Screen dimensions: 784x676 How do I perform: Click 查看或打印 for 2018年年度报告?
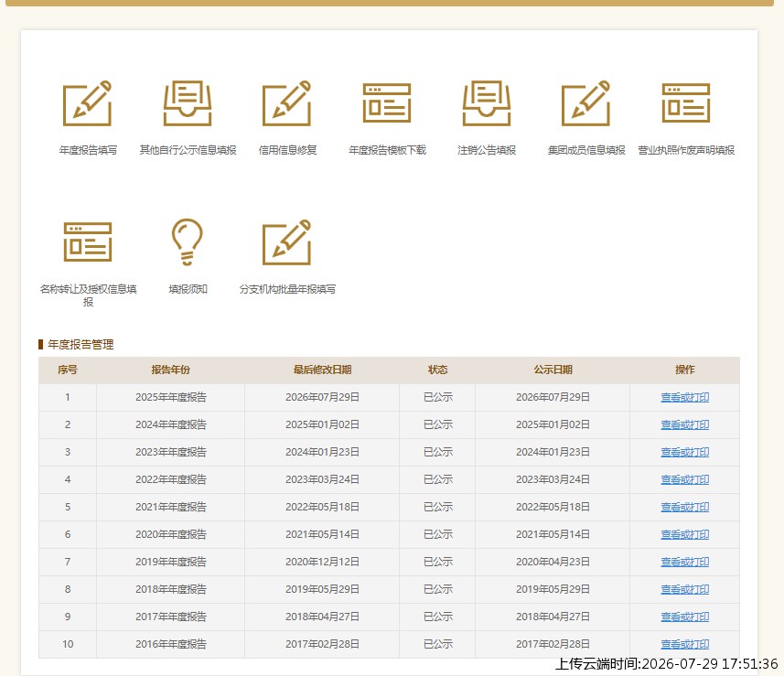[684, 590]
